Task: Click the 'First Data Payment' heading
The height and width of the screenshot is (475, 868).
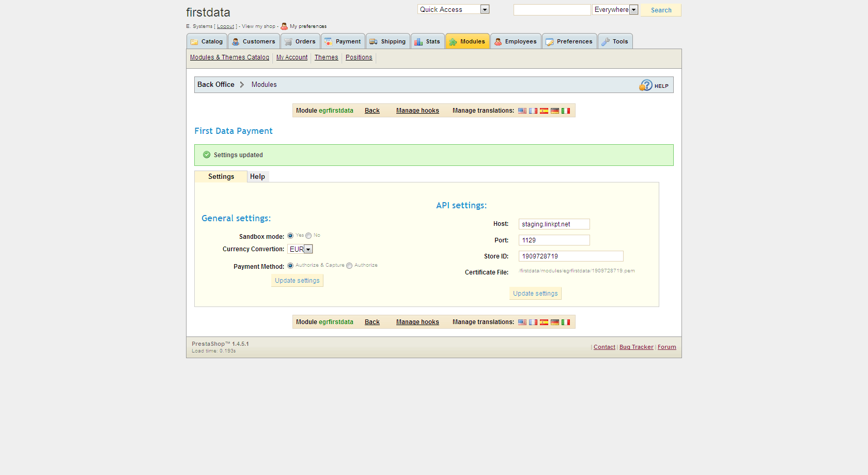Action: (234, 131)
